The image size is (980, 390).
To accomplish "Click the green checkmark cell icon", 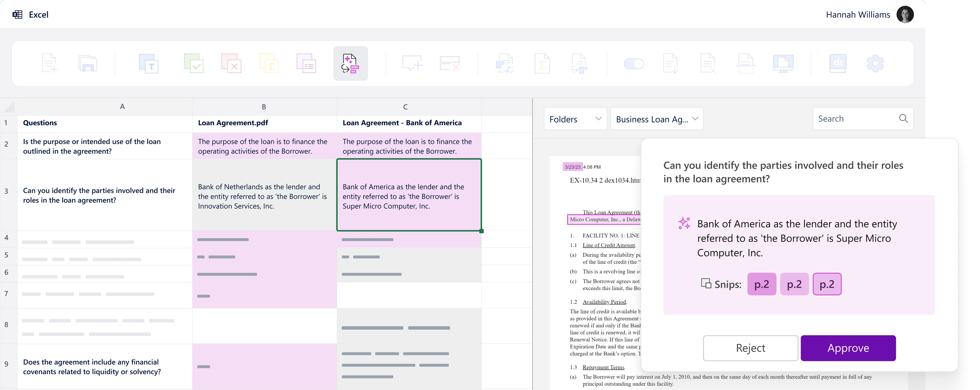I will coord(193,63).
